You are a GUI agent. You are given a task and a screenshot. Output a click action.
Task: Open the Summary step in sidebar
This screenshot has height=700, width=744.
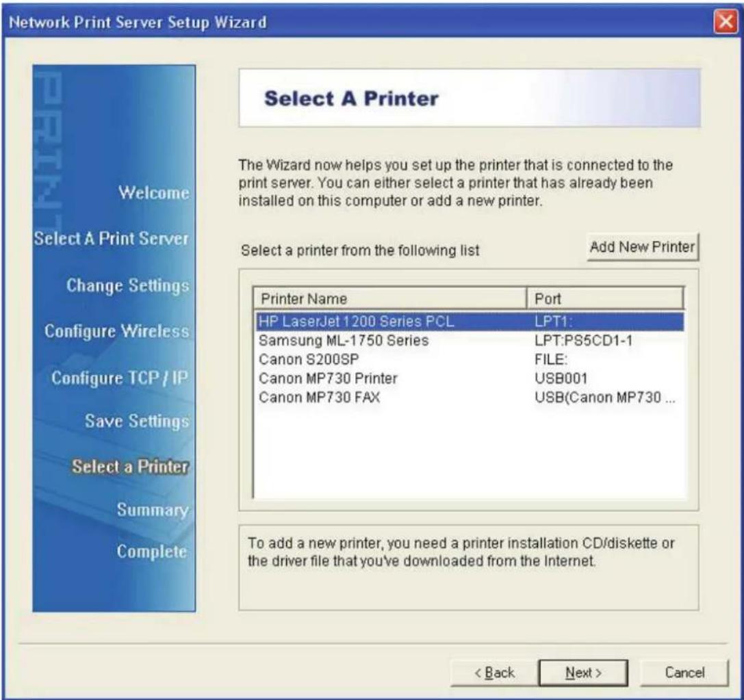coord(153,510)
